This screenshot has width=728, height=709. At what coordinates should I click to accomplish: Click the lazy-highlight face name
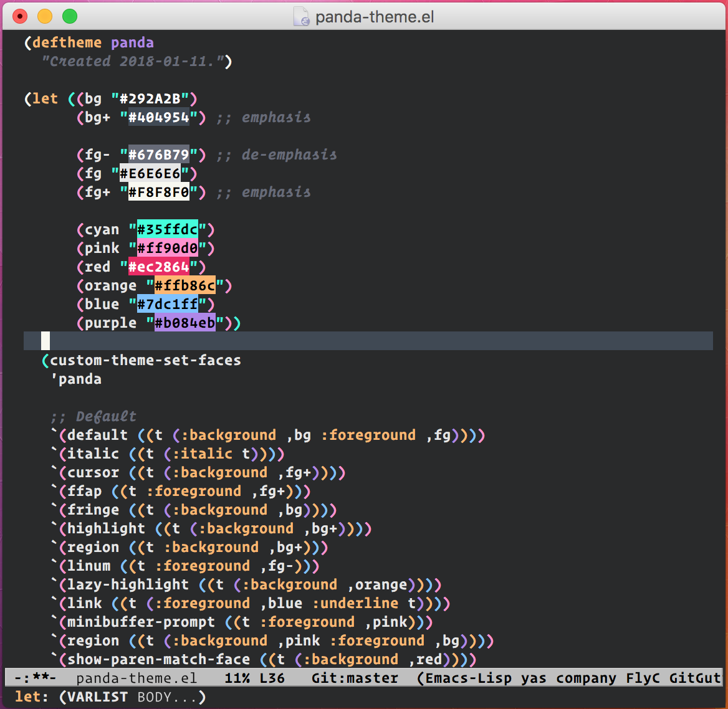tap(128, 584)
